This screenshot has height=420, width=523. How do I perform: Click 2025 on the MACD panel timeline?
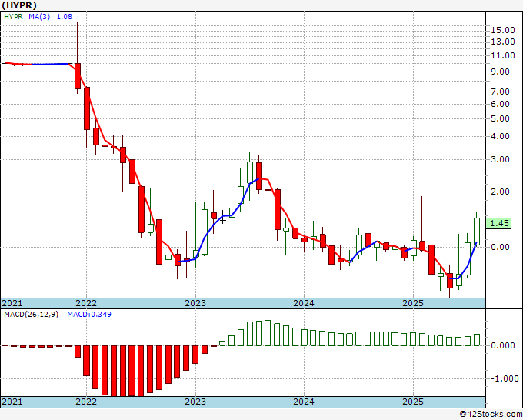(x=413, y=402)
